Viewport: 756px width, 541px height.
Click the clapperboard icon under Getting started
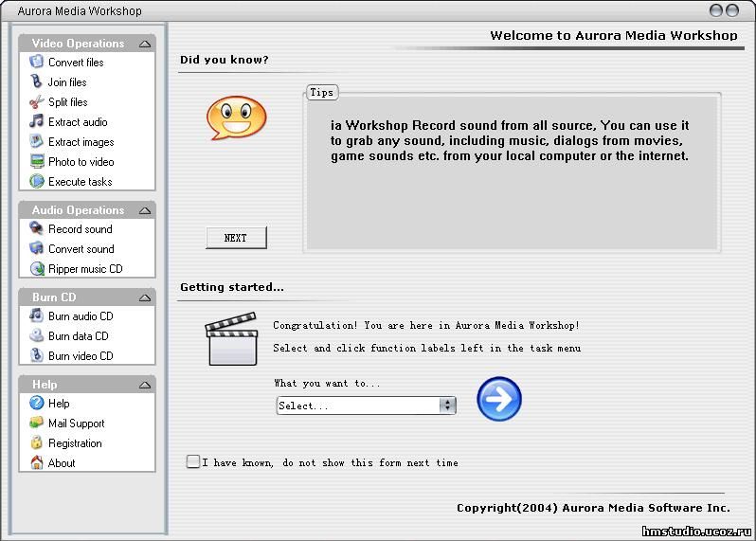232,339
